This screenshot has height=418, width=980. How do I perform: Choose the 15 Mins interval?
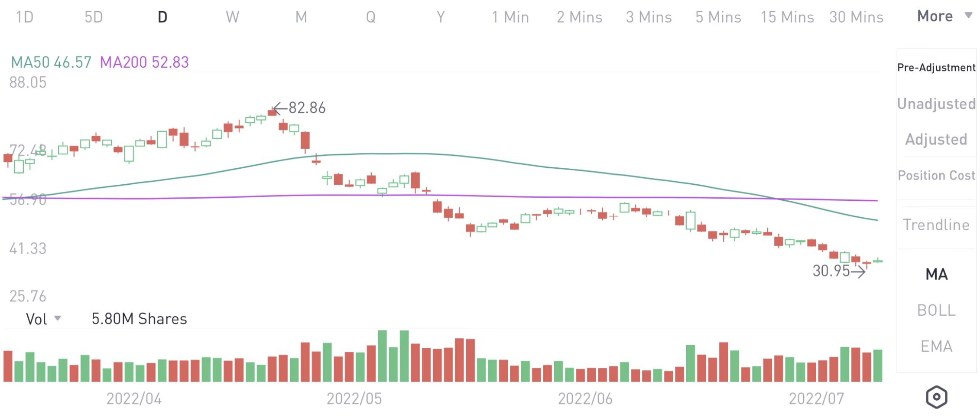point(787,17)
